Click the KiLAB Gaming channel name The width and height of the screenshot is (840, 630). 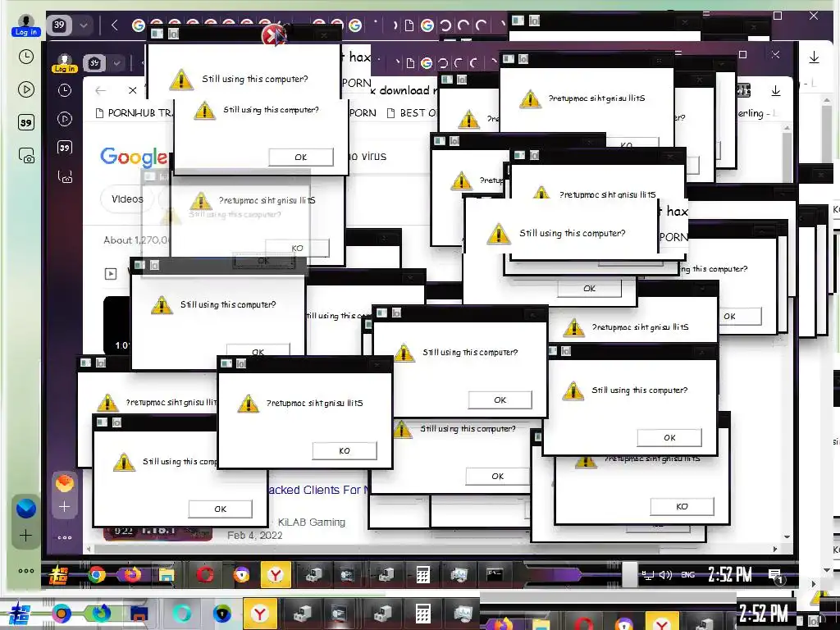311,522
